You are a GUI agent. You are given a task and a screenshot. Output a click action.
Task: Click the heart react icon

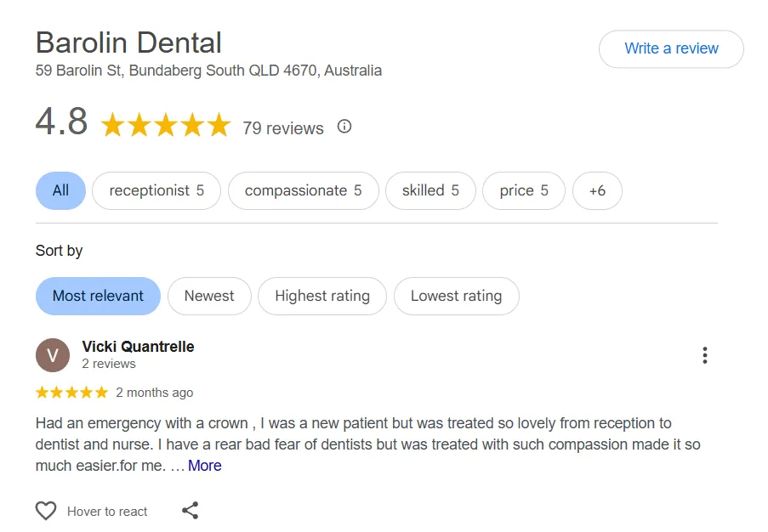tap(46, 511)
